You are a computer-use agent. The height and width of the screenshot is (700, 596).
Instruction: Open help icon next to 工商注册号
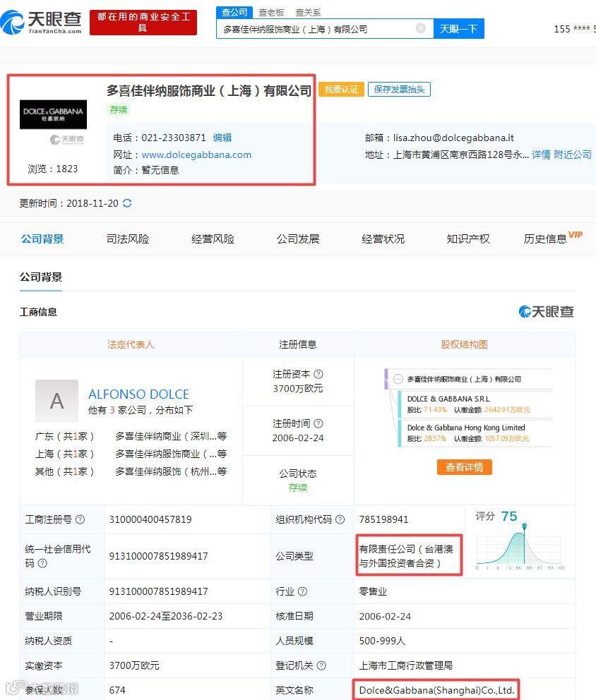coord(80,519)
